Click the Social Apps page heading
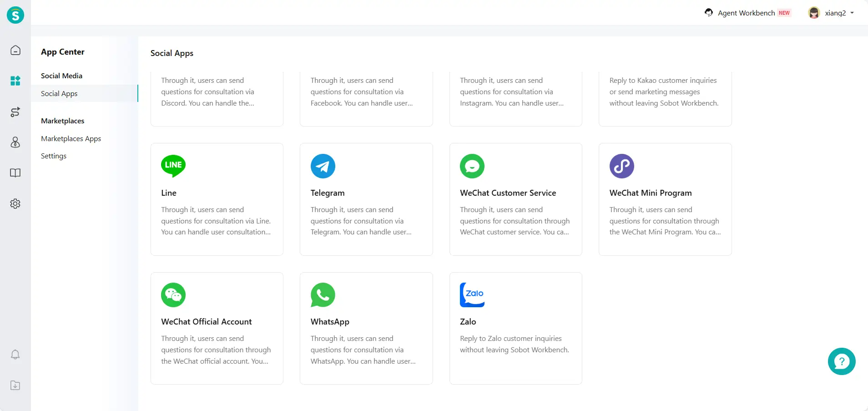 click(172, 53)
